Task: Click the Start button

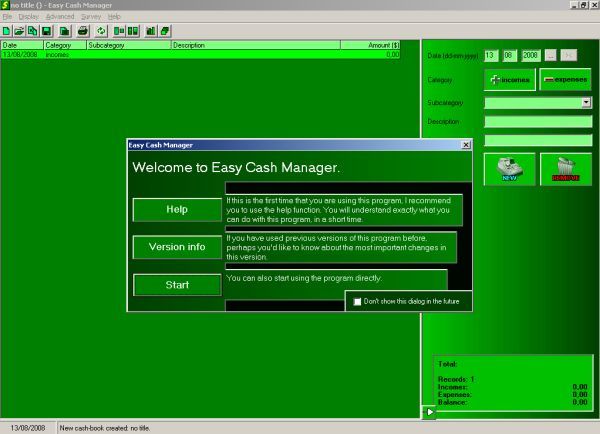Action: pos(177,285)
